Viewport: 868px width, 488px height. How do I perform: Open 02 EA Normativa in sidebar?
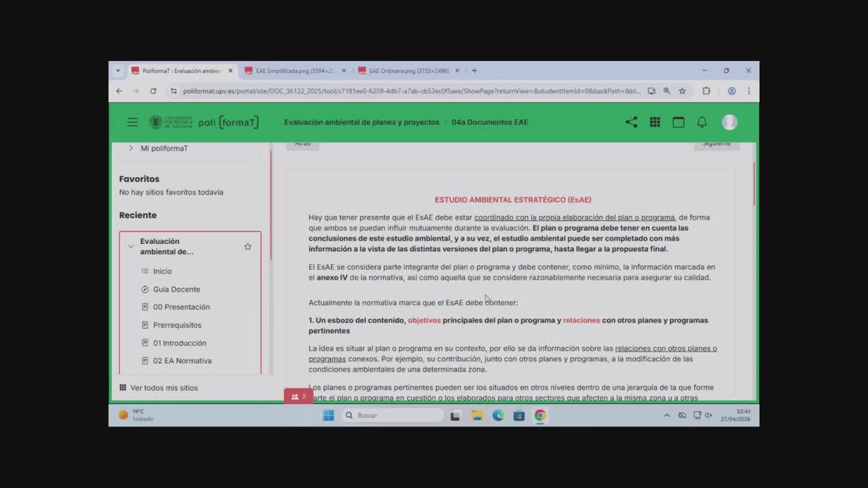(x=182, y=361)
